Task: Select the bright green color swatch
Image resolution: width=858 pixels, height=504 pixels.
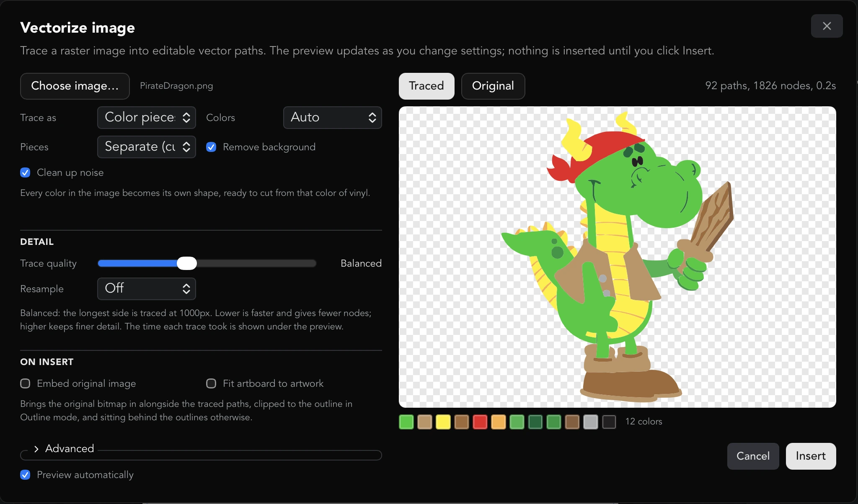Action: [x=406, y=422]
